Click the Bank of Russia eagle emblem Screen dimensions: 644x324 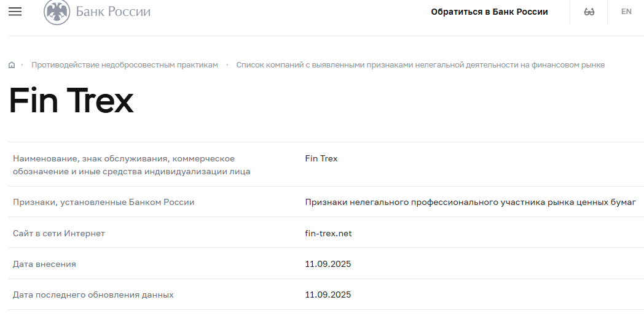57,12
